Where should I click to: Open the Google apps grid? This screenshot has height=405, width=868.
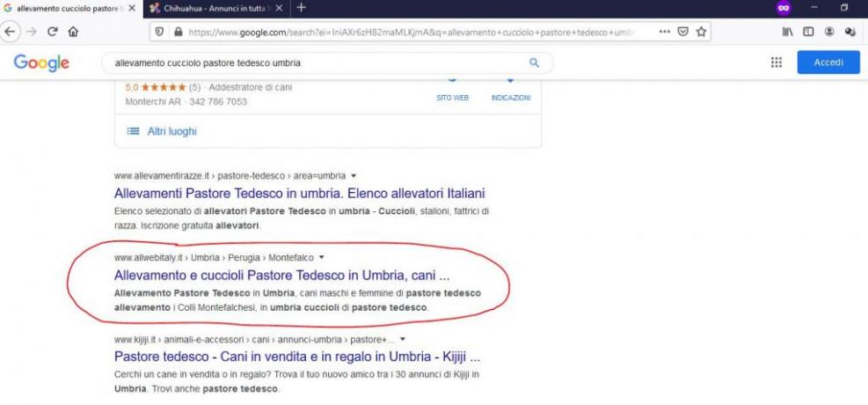click(x=777, y=62)
